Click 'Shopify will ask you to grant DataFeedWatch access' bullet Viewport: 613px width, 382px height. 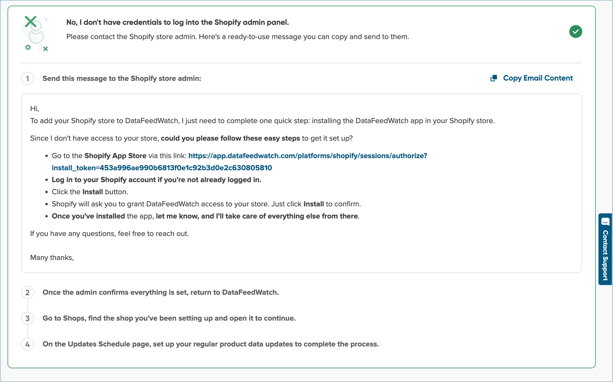pos(206,204)
